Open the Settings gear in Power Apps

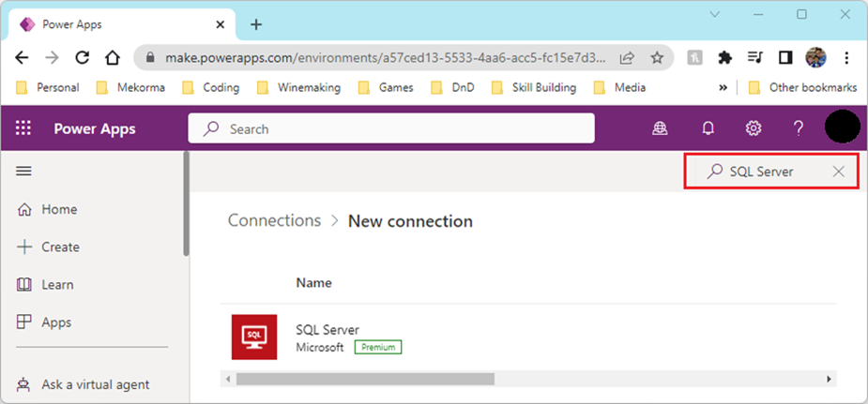(753, 128)
